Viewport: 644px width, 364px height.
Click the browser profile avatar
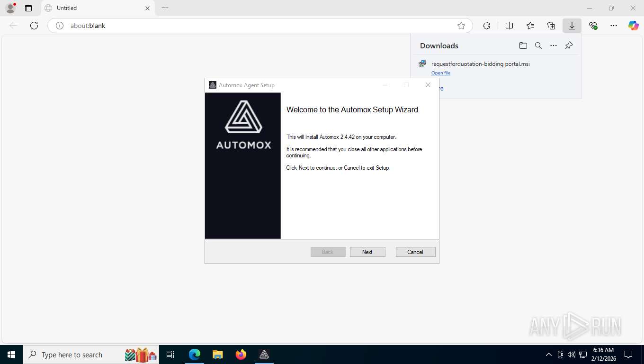(x=10, y=8)
